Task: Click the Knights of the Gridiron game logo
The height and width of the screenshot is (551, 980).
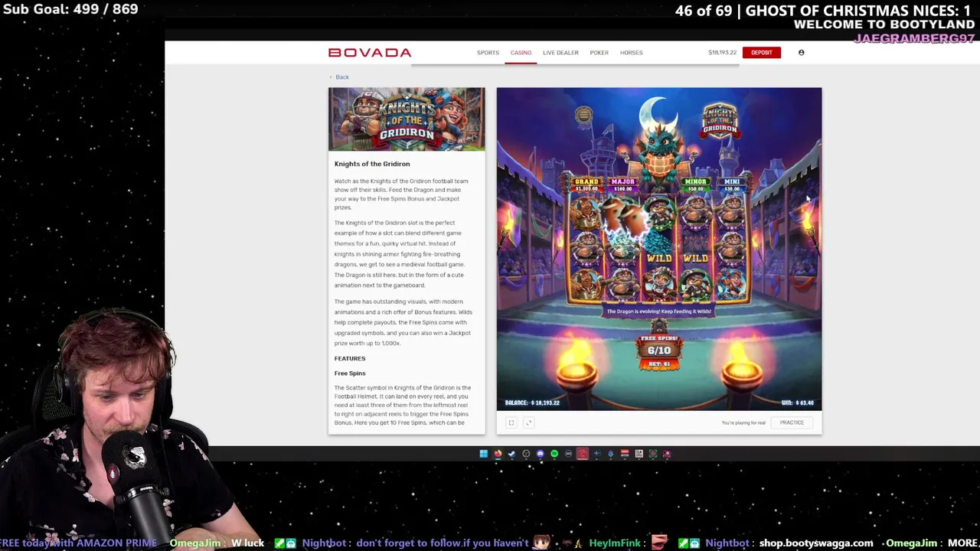Action: point(720,121)
